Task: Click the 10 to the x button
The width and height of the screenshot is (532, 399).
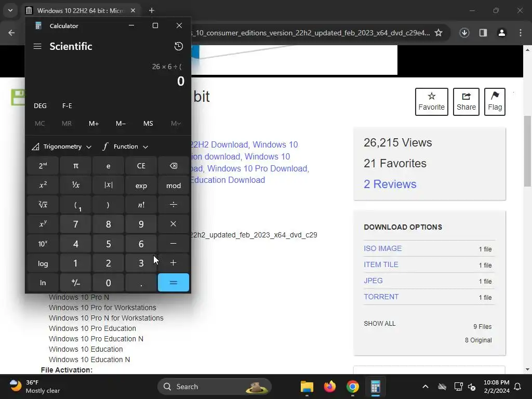Action: 43,244
